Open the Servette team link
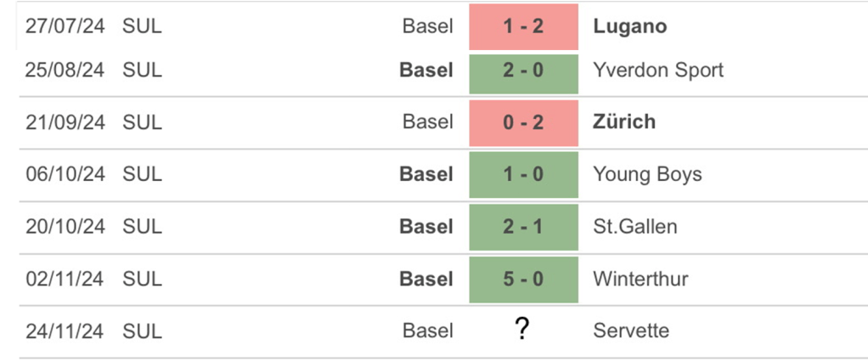The image size is (868, 362). click(x=631, y=331)
